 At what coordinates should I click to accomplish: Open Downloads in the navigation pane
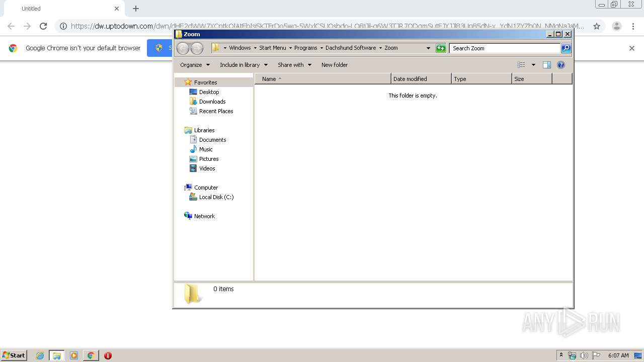click(x=212, y=102)
